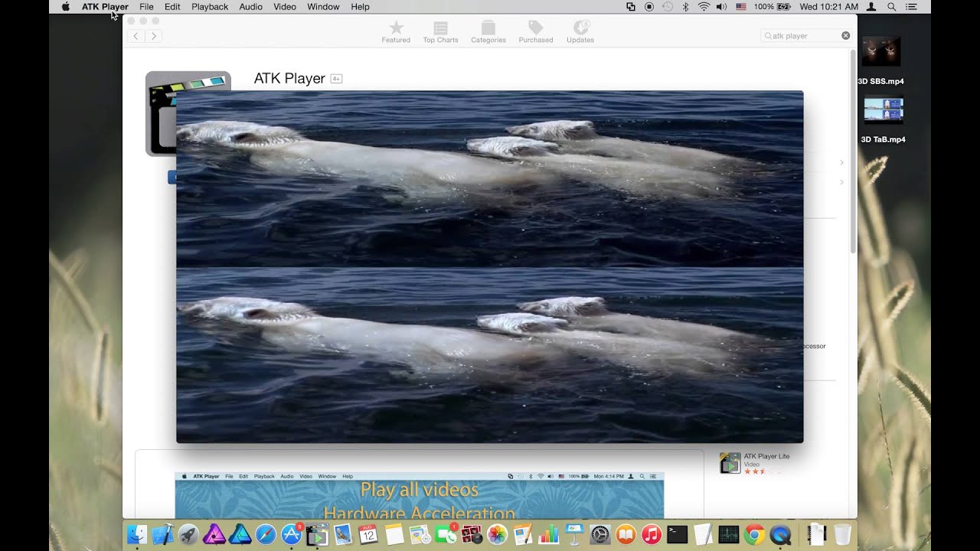980x551 pixels.
Task: Click the user account icon in menu bar
Action: click(871, 7)
